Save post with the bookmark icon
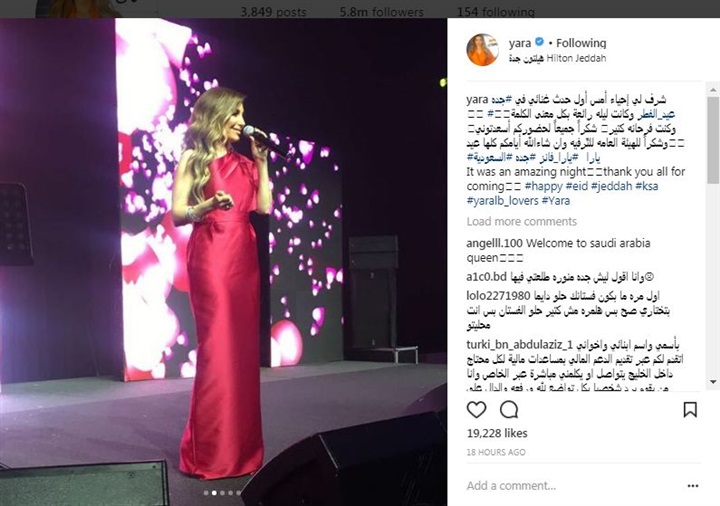The image size is (720, 506). [690, 410]
